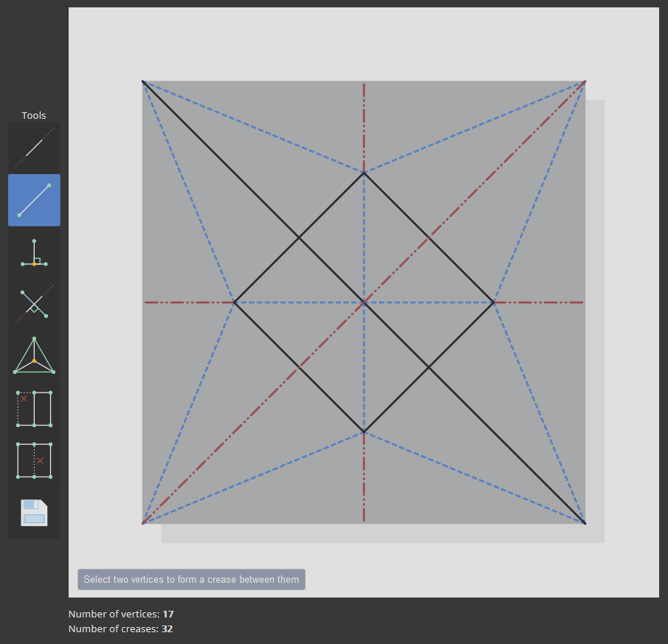Click the left vertex of inner diamond
This screenshot has width=668, height=644.
tap(234, 302)
